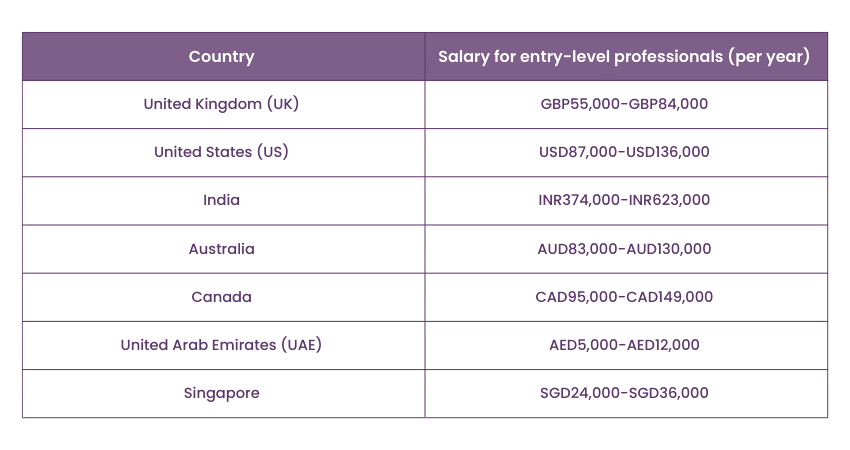The image size is (850, 450).
Task: Select the United Kingdom (UK) cell
Action: pyautogui.click(x=221, y=104)
